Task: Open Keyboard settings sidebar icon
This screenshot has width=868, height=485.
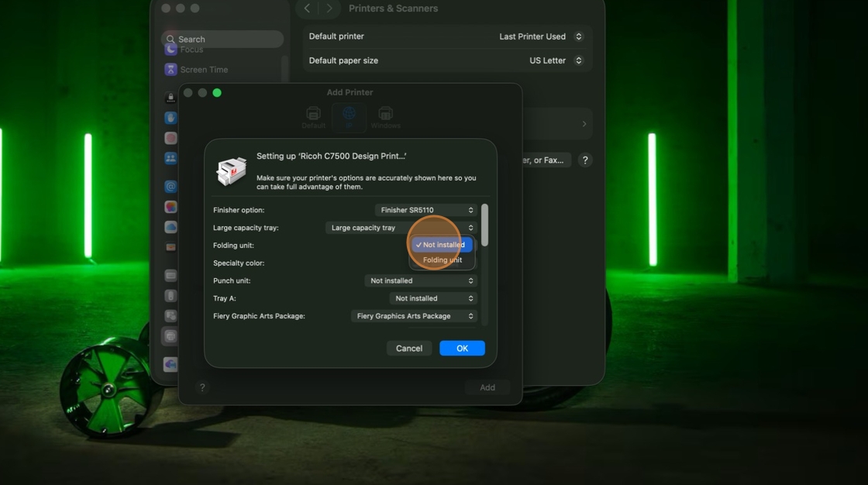Action: click(x=170, y=275)
